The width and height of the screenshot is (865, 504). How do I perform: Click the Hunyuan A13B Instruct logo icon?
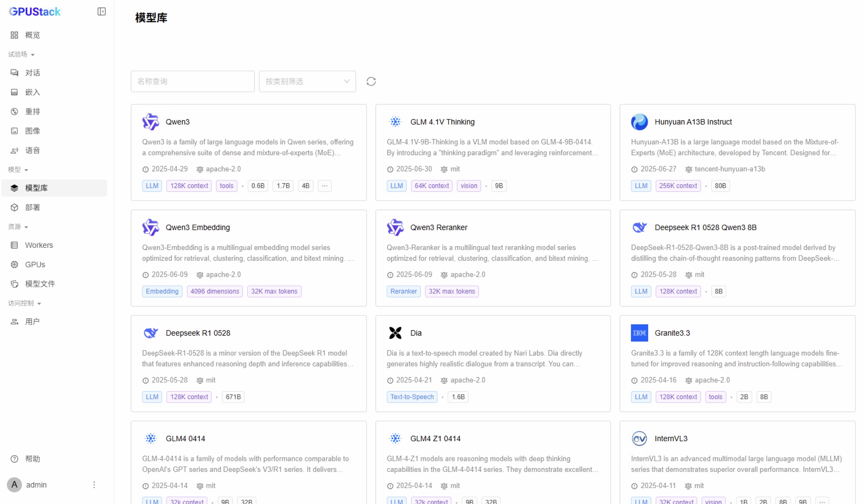(639, 122)
